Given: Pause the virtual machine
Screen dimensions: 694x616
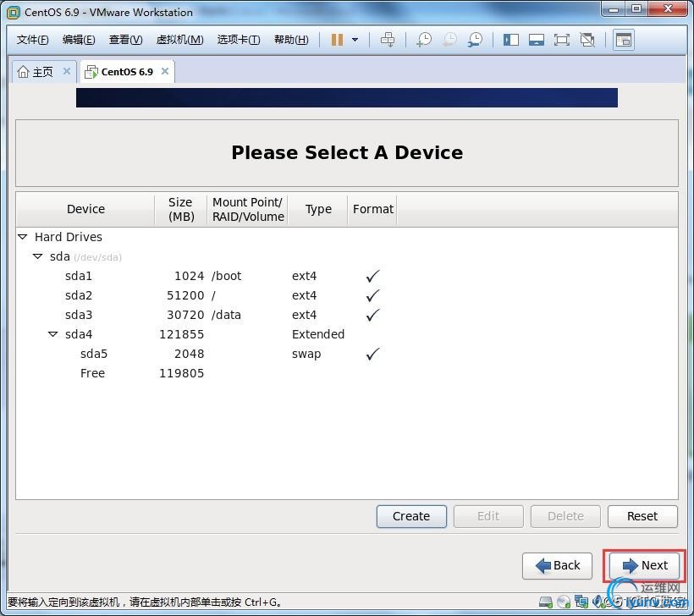Looking at the screenshot, I should point(337,40).
